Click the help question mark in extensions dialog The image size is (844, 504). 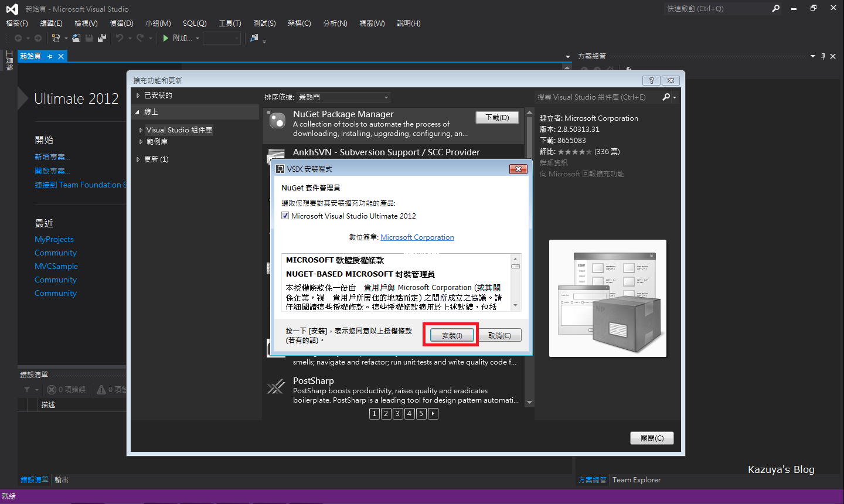652,80
